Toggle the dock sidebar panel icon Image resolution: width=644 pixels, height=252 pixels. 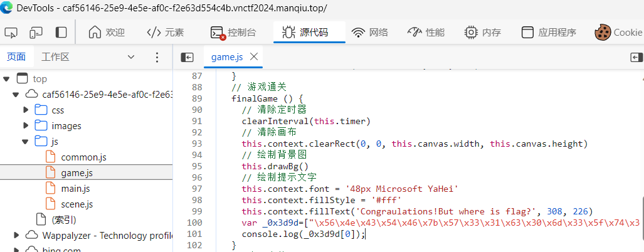(61, 32)
